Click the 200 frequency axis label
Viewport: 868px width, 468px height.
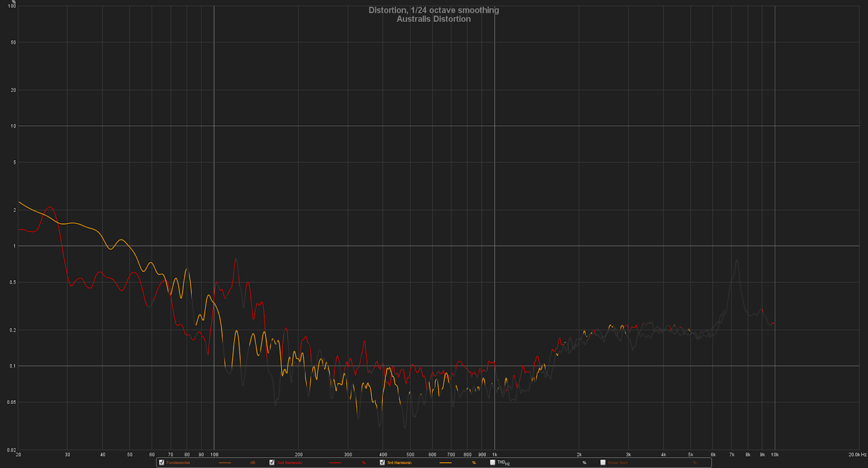[x=299, y=454]
